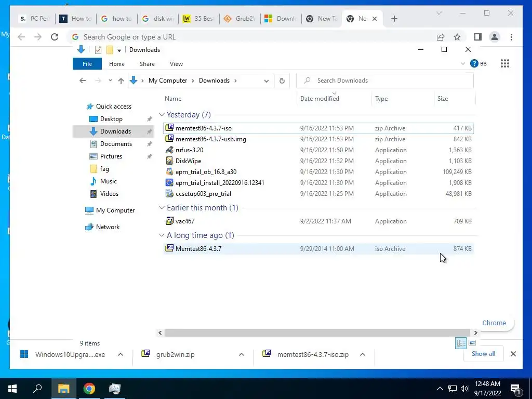Click the Memtest86-4.3.7 iso file icon
532x399 pixels.
[x=169, y=248]
